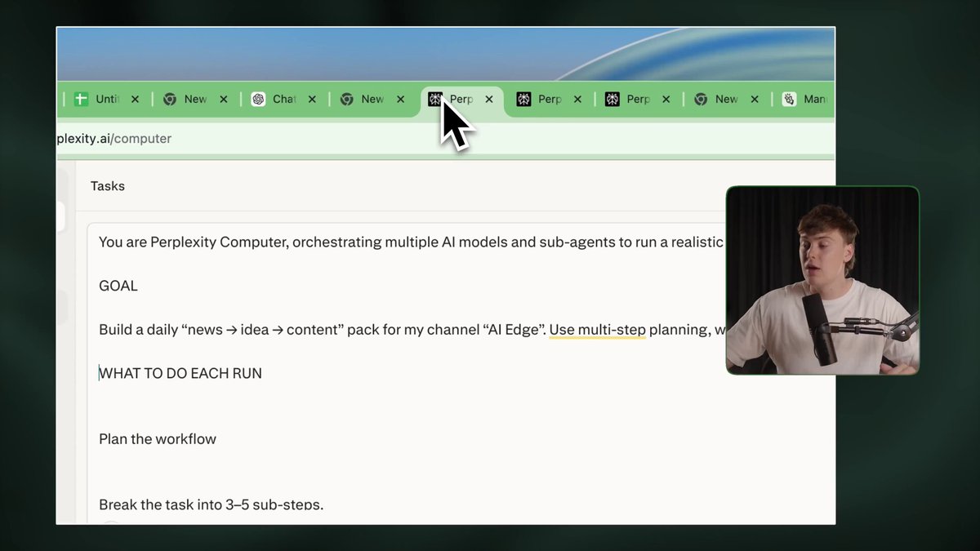Click the underlined "Use multi-step" text
The height and width of the screenshot is (551, 980).
[598, 330]
